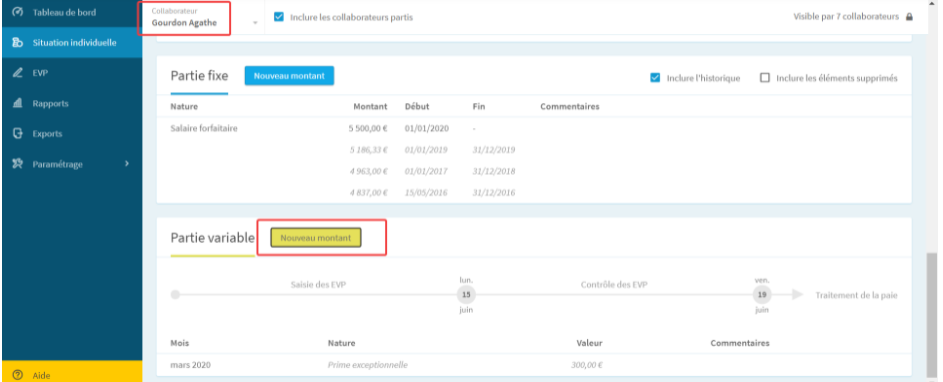
Task: Click the 4 837,00 € historical amount
Action: [369, 193]
